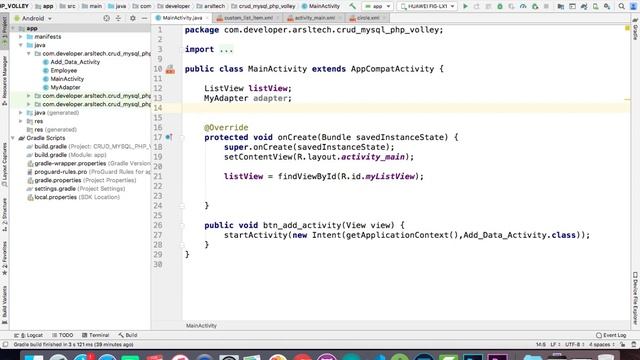This screenshot has height=360, width=640.
Task: Click the grey Stop icon in toolbar
Action: point(546,6)
